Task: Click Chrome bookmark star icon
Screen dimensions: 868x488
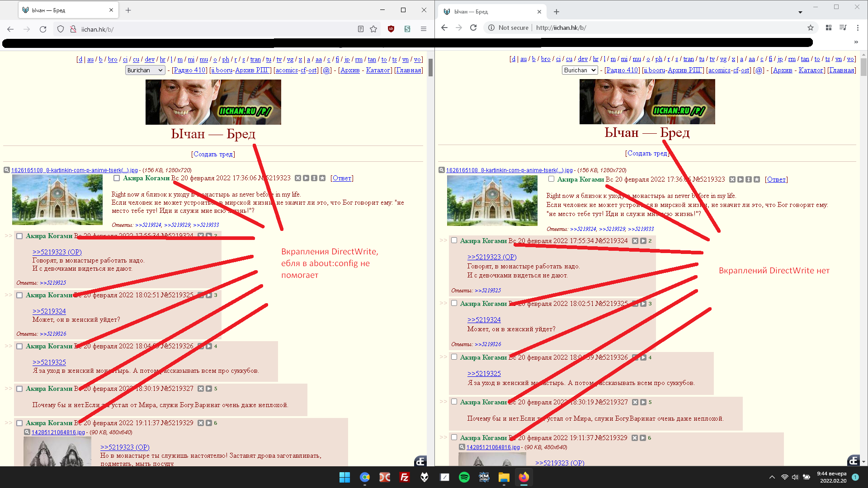Action: 811,28
